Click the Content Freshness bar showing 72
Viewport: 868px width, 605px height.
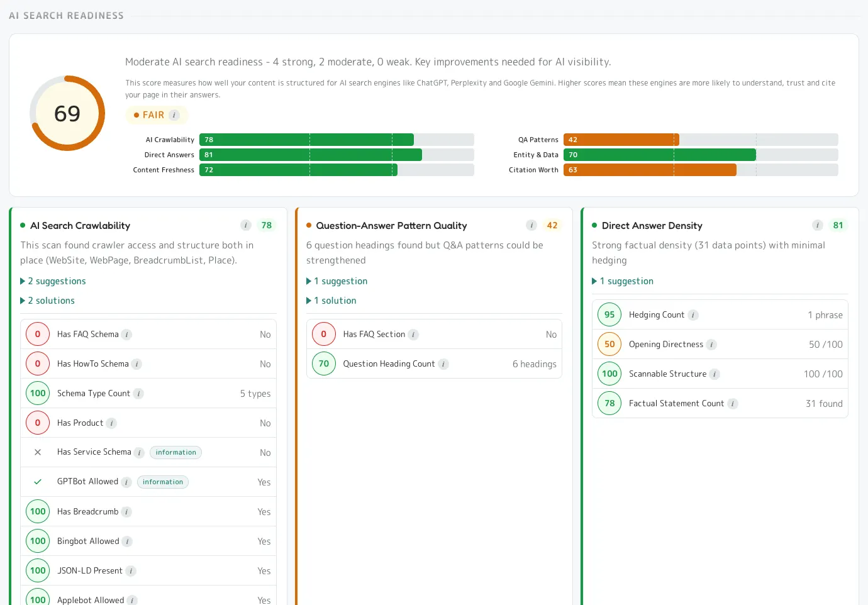pyautogui.click(x=337, y=170)
